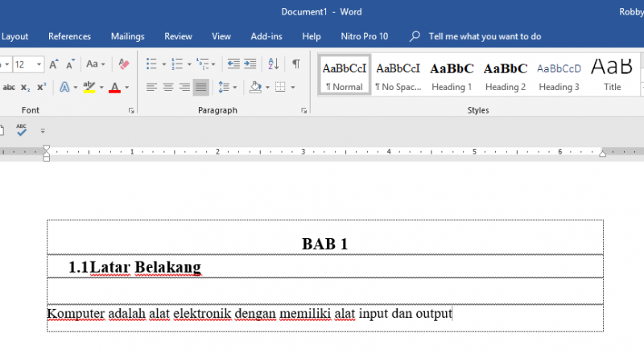Image resolution: width=644 pixels, height=358 pixels.
Task: Click the first line indent ruler marker
Action: tap(47, 148)
